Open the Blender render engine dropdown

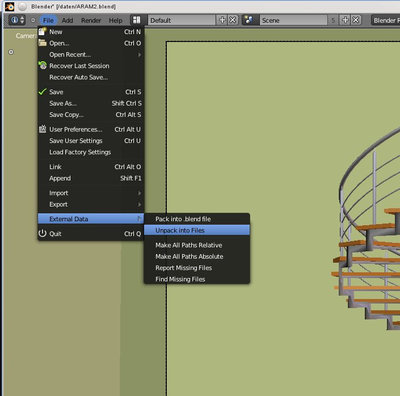click(x=386, y=20)
